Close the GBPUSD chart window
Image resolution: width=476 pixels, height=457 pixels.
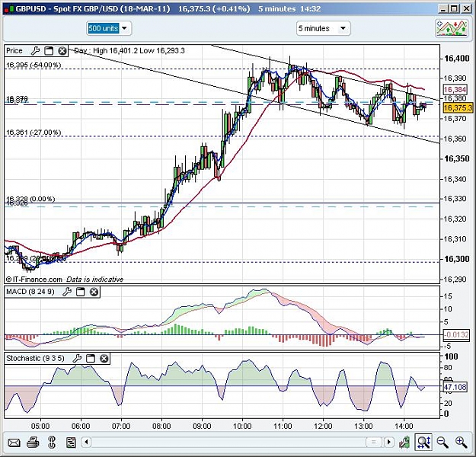pos(466,9)
